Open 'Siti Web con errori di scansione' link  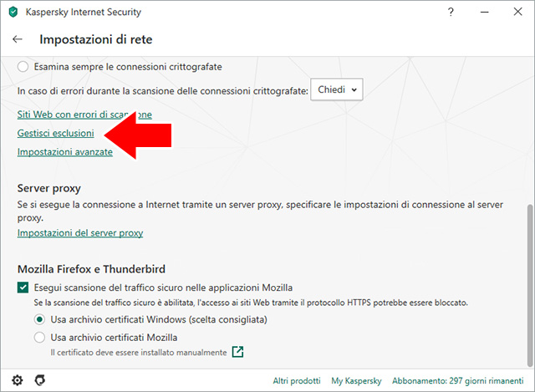(84, 114)
